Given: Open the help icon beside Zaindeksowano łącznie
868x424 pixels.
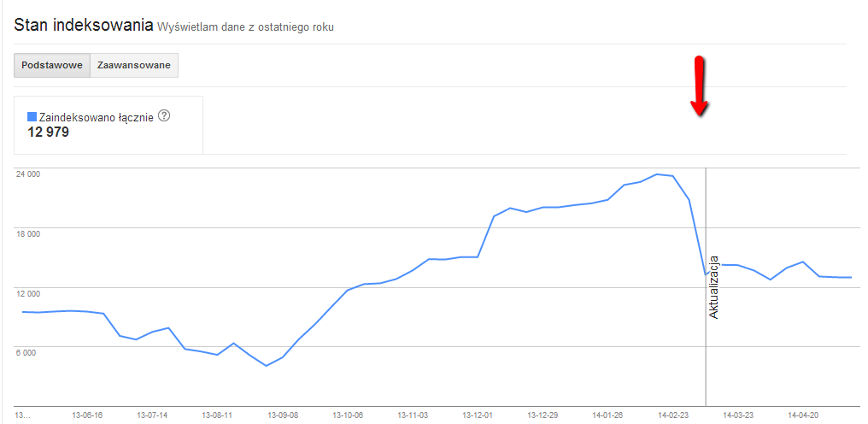Looking at the screenshot, I should click(x=165, y=116).
